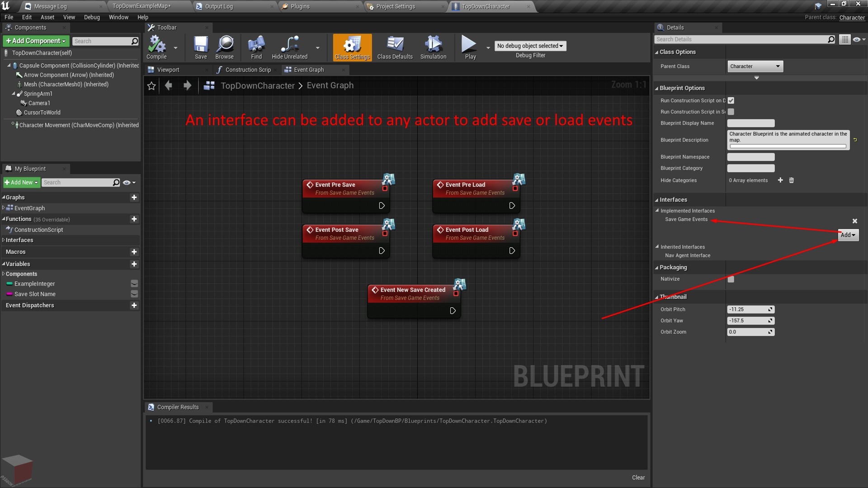Click the Search Details input field

tap(741, 39)
